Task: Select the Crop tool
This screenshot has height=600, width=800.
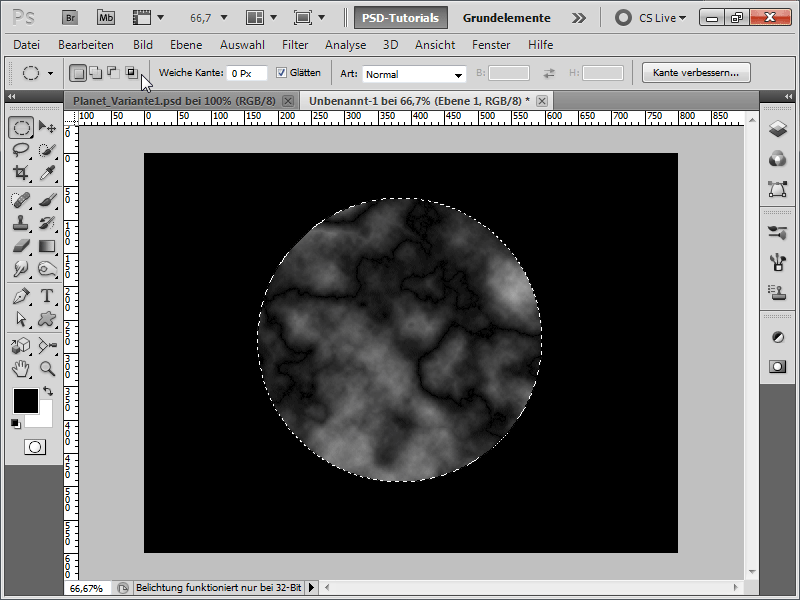Action: coord(21,172)
